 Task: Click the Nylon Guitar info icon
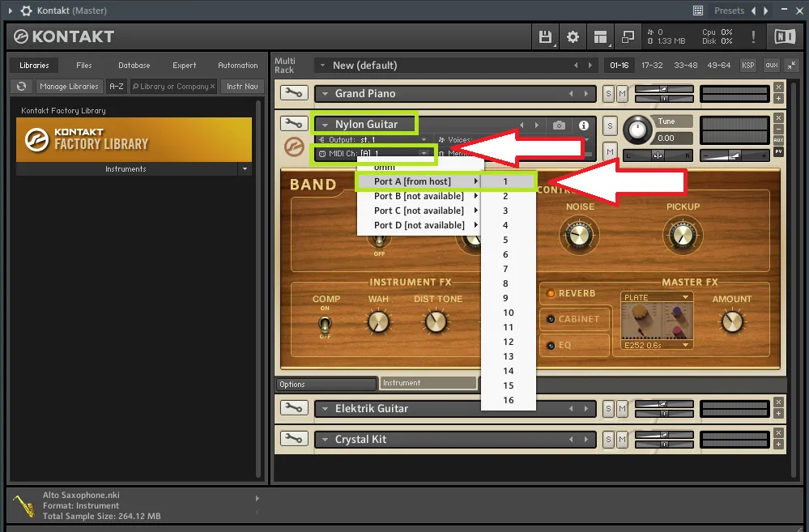pyautogui.click(x=584, y=125)
